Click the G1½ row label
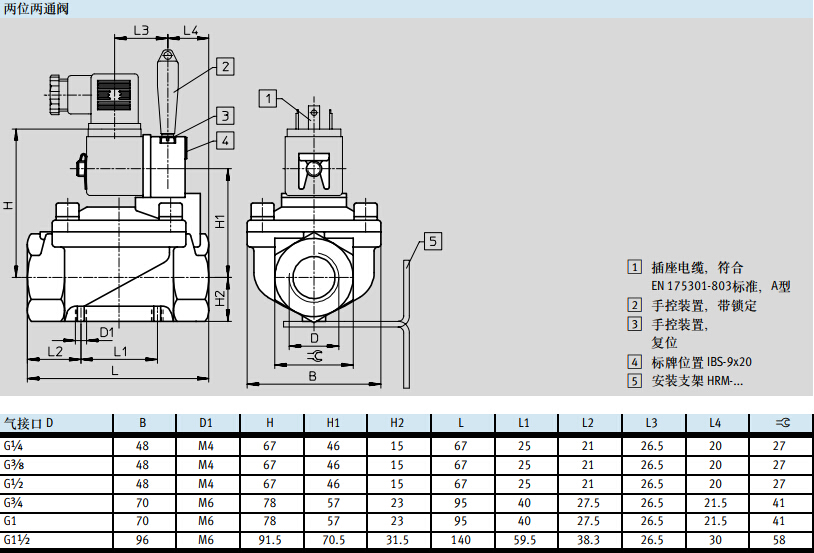 point(17,541)
